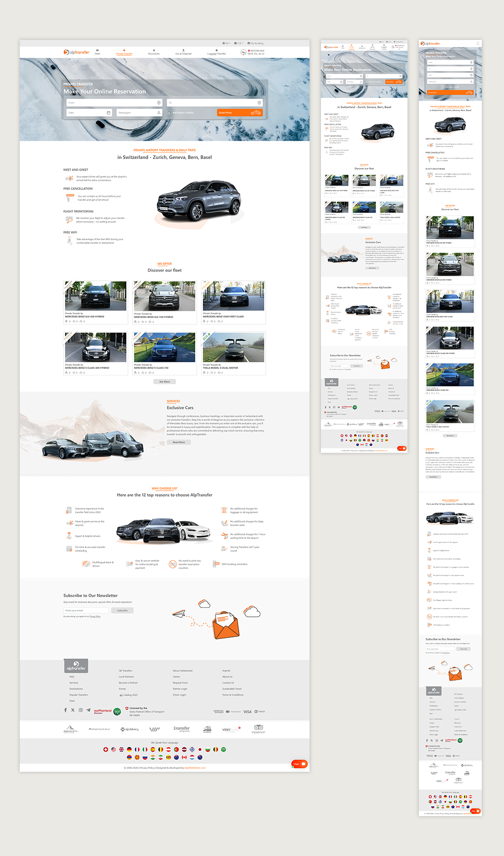Select the Swiss flag in the desktop language list
504x856 pixels.
pos(105,750)
